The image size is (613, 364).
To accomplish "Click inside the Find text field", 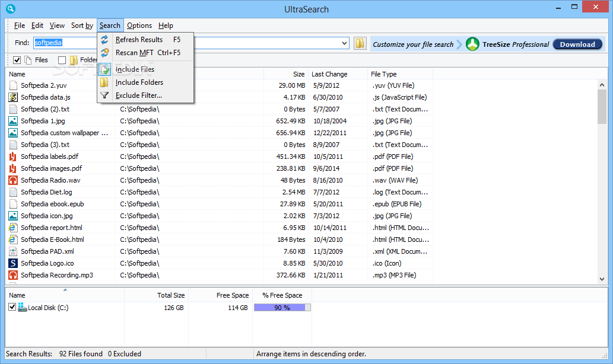I will [190, 43].
